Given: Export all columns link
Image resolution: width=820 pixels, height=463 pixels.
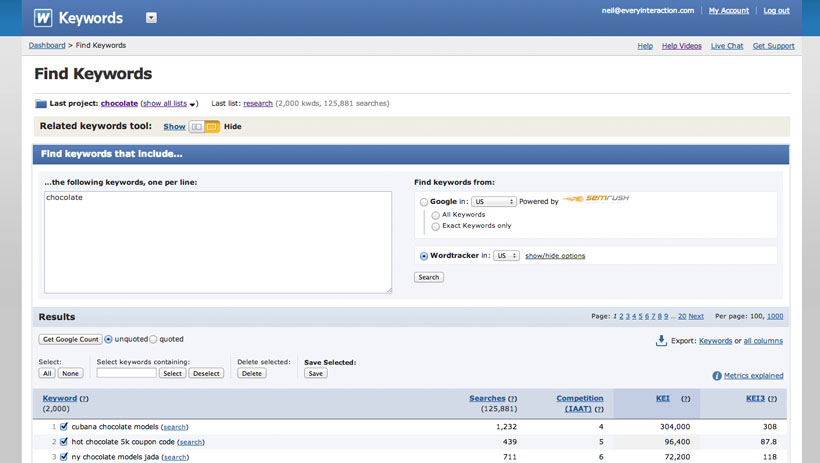Looking at the screenshot, I should (x=763, y=341).
